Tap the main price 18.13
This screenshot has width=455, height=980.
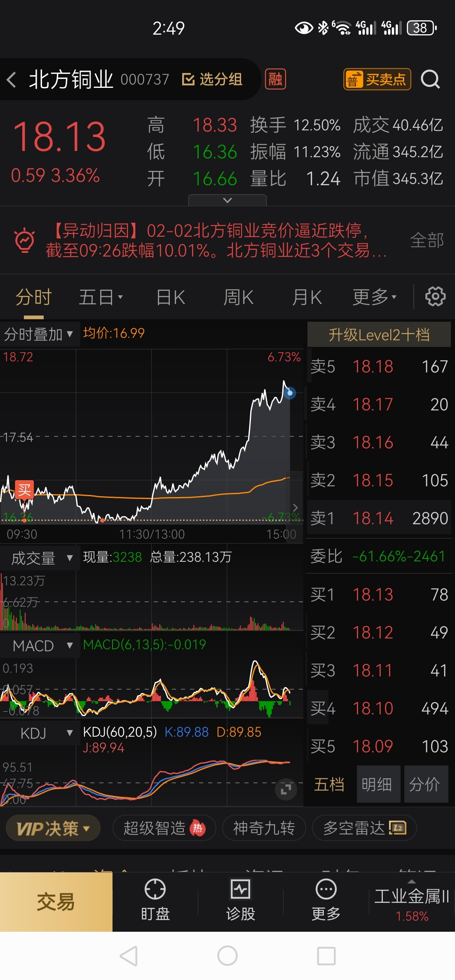[59, 137]
